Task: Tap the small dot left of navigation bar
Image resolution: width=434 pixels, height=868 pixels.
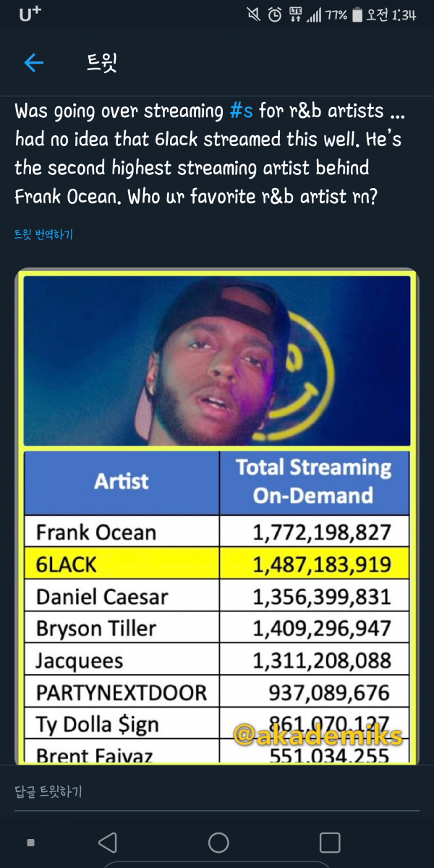Action: 30,843
